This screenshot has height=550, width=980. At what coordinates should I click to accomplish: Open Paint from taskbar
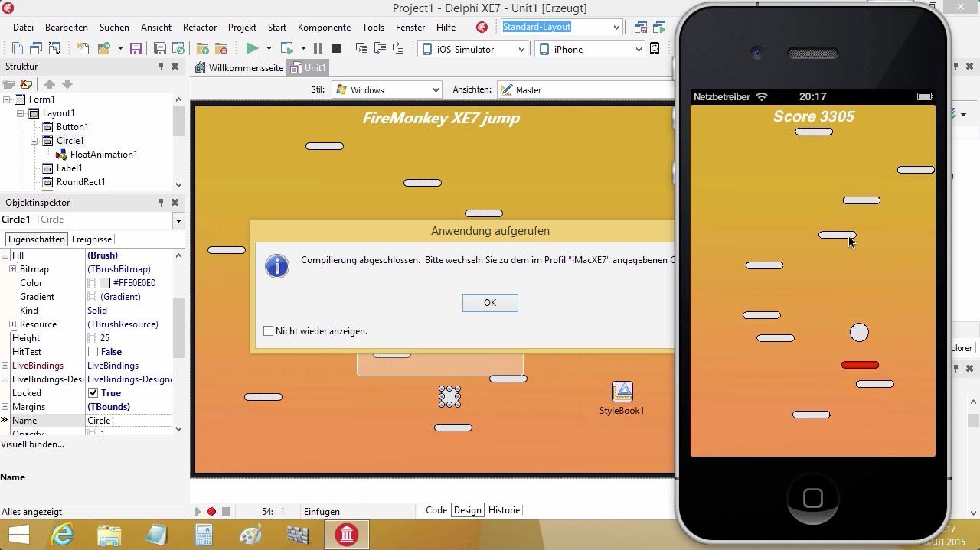click(251, 534)
